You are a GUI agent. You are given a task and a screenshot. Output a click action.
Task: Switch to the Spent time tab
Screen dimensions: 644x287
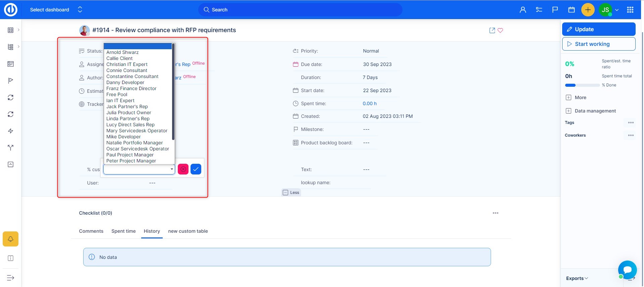[x=123, y=231]
